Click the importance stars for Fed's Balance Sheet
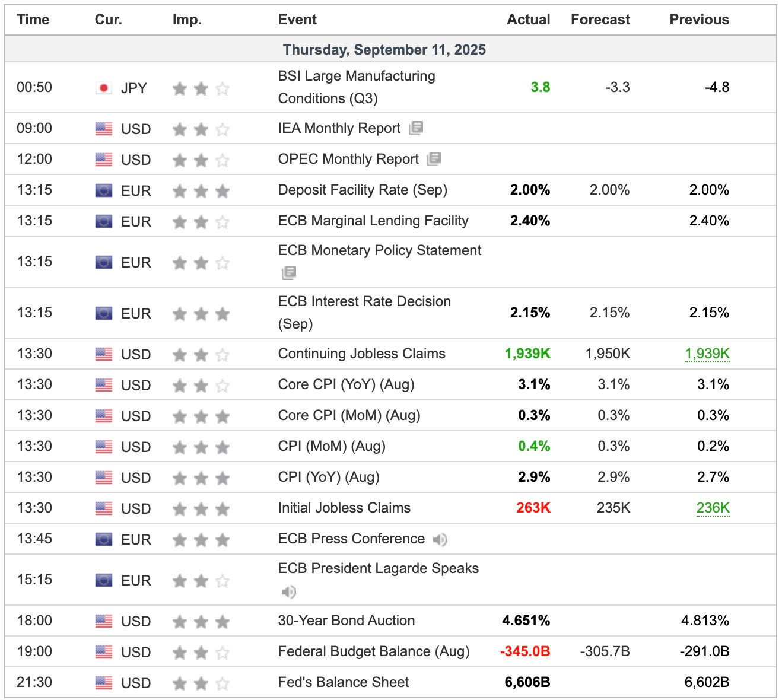Viewport: 782px width, 700px height. 201,683
